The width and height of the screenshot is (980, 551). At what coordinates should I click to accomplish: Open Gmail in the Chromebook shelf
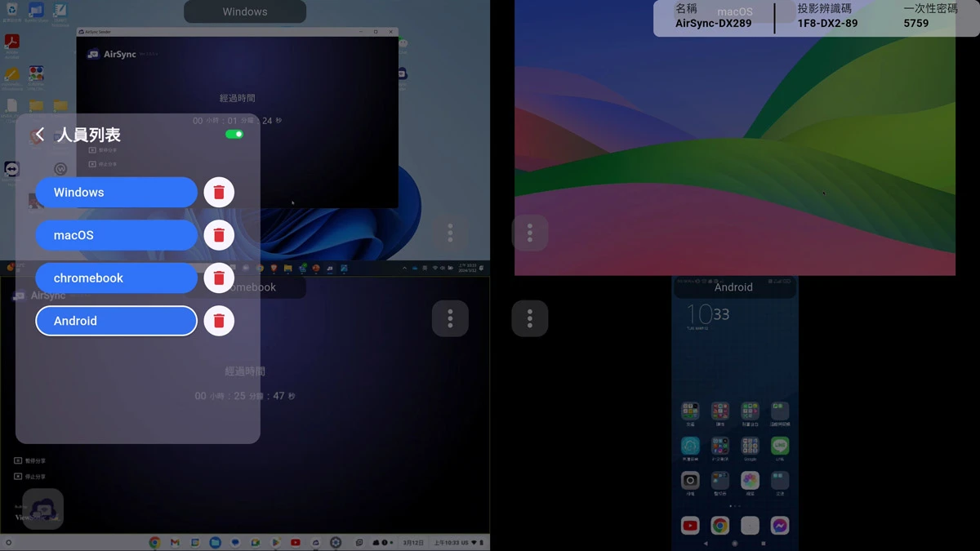pos(175,543)
